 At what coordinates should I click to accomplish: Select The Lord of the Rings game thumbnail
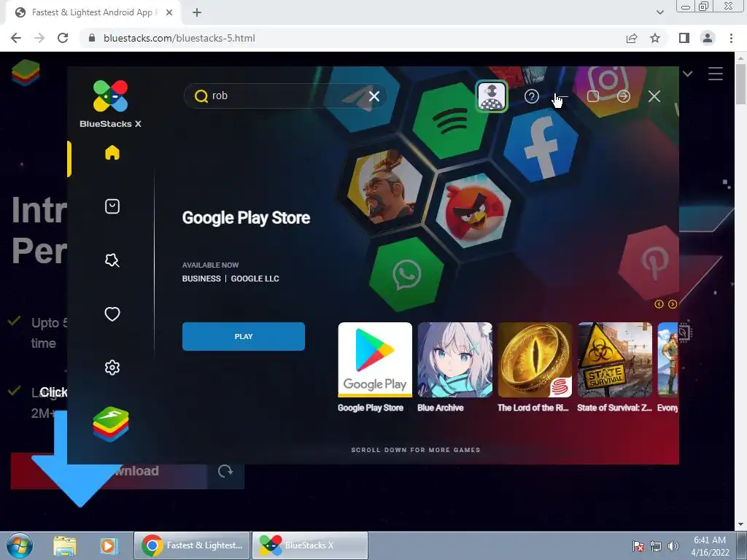point(535,359)
